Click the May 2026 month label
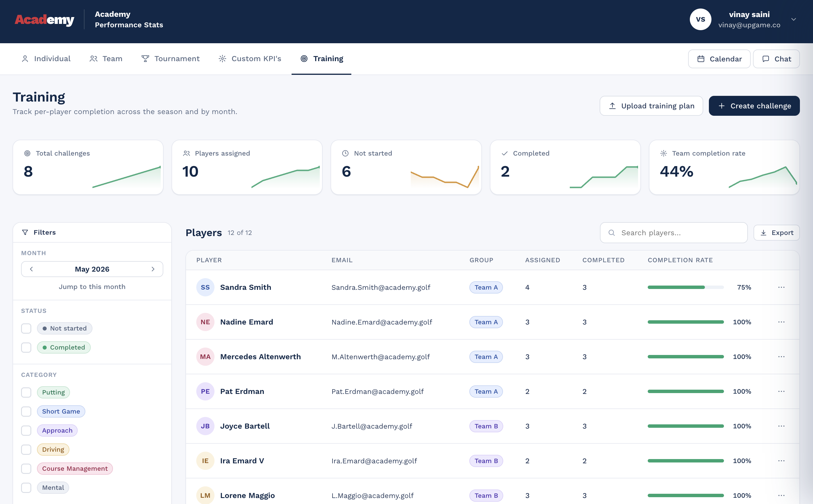This screenshot has height=504, width=813. [92, 269]
